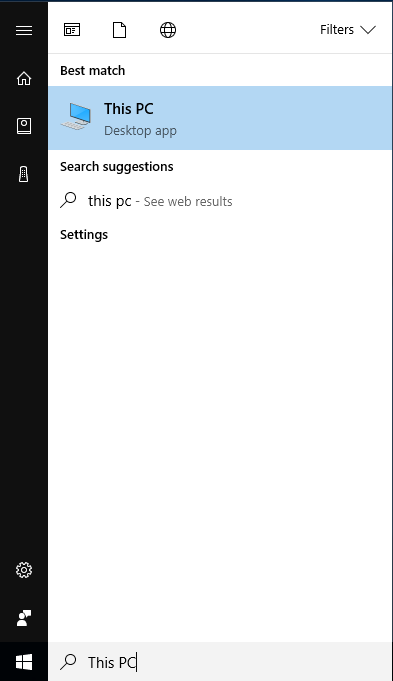
Task: Open the Settings gear in the sidebar
Action: 24,570
